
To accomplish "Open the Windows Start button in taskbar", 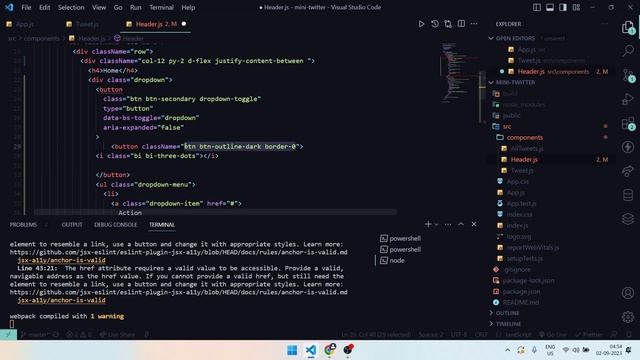I will (292, 350).
